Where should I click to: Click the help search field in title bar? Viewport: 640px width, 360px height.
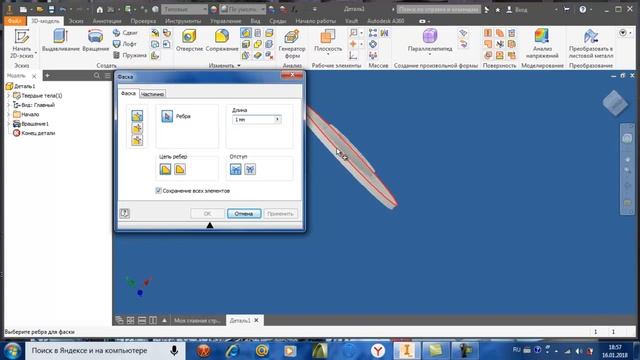click(x=438, y=9)
